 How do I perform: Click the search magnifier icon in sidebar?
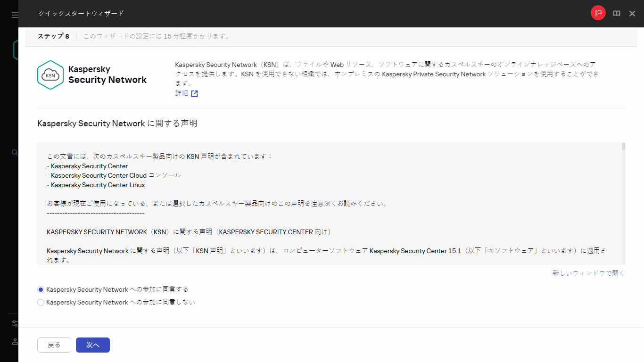15,152
